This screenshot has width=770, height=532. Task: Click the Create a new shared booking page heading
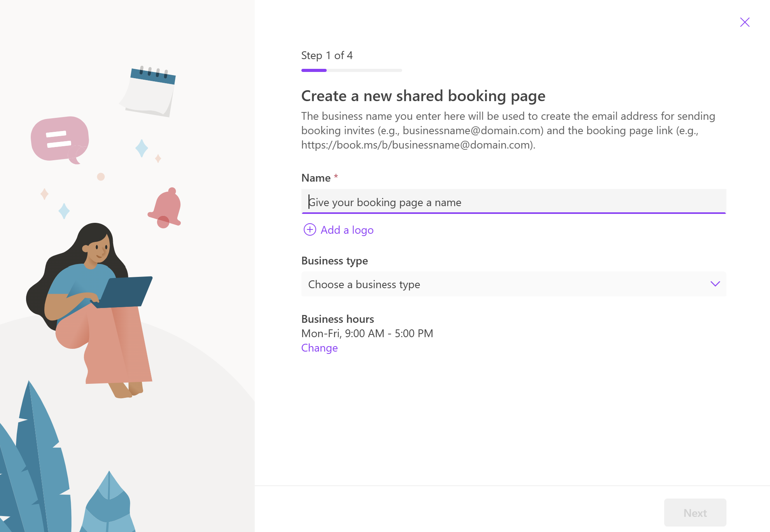423,96
